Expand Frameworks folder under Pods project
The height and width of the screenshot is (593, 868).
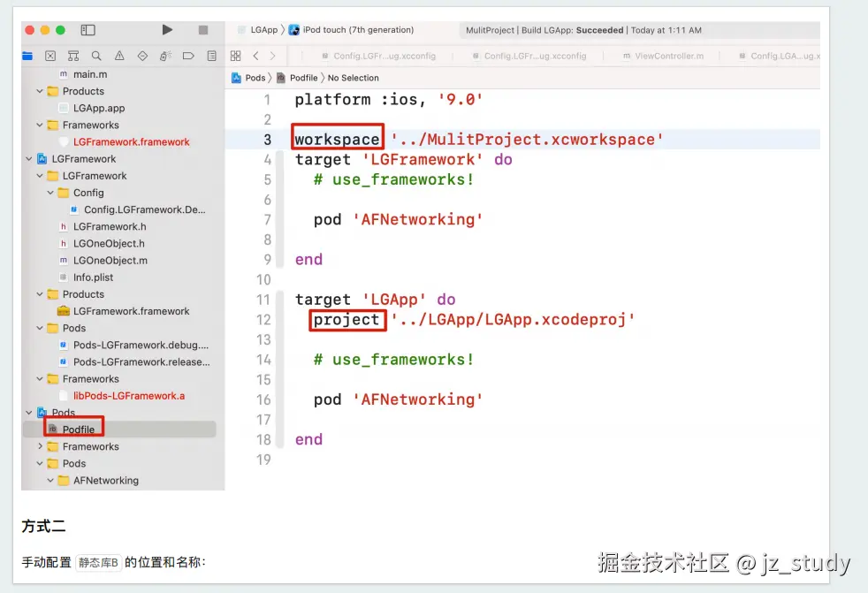pos(39,446)
